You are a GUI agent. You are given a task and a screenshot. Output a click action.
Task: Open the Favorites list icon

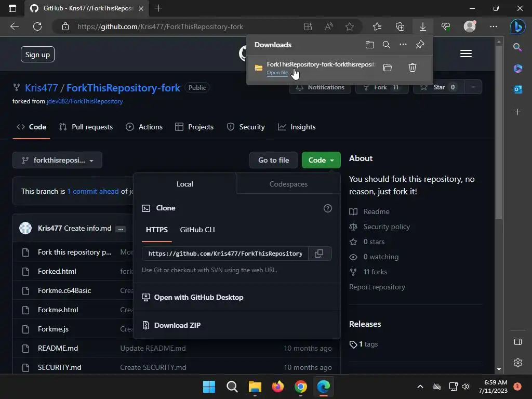377,26
